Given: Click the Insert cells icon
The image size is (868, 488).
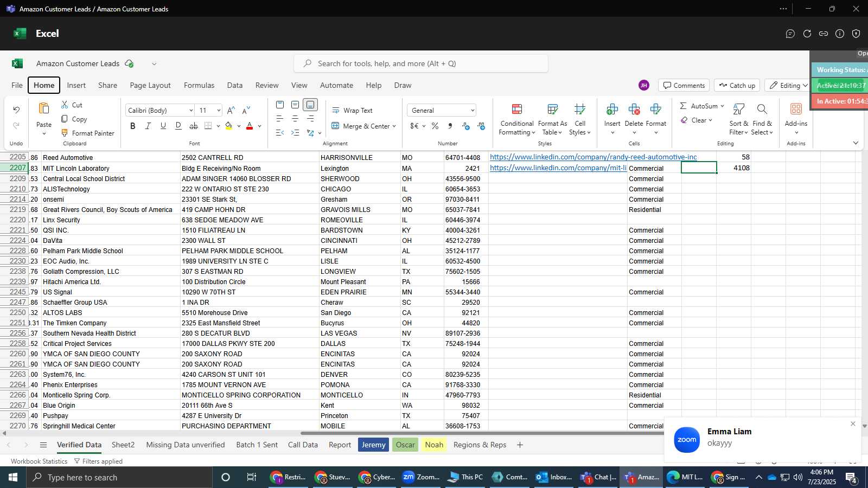Looking at the screenshot, I should click(612, 110).
